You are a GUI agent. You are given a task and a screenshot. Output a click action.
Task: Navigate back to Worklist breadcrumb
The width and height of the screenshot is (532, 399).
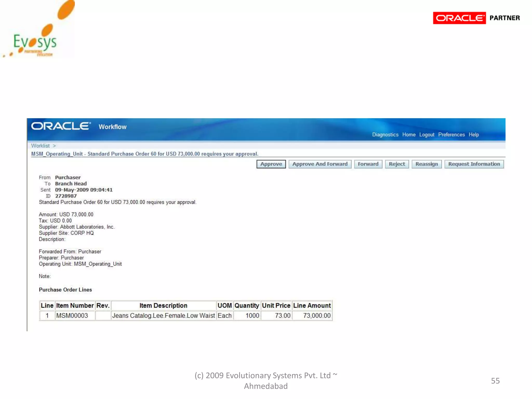[x=40, y=146]
